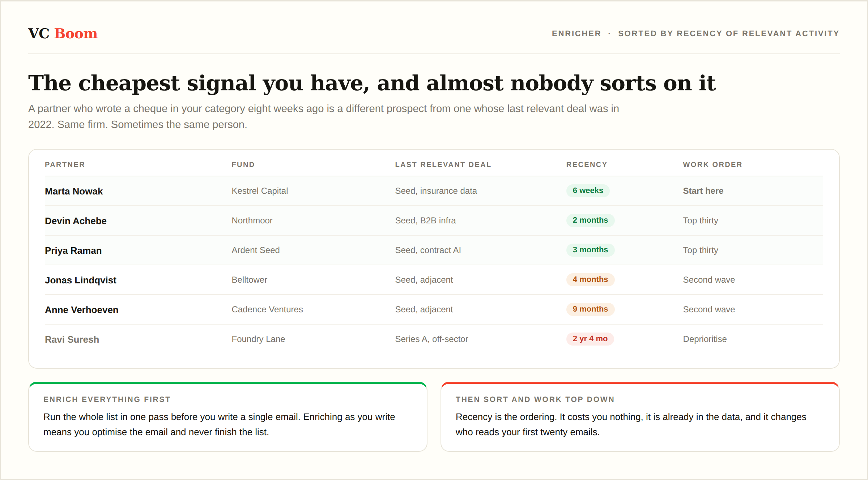Click 'Seed, contract AI' deal cell
Screen dimensions: 868x480
(x=428, y=250)
